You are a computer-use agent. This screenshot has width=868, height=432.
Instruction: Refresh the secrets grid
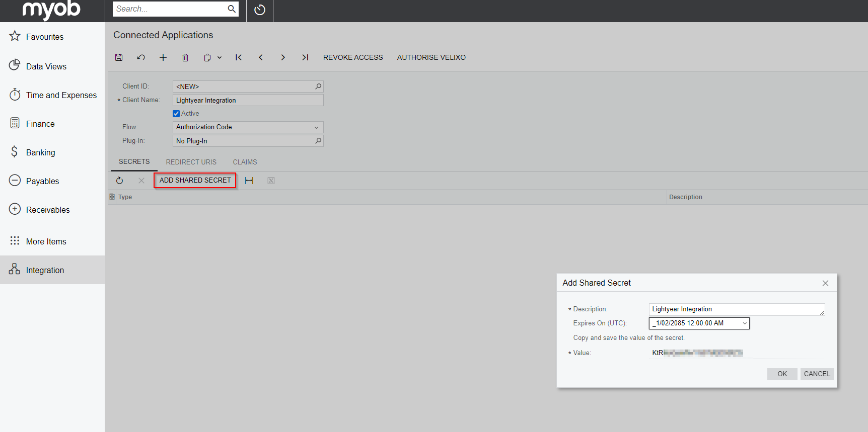click(x=119, y=181)
